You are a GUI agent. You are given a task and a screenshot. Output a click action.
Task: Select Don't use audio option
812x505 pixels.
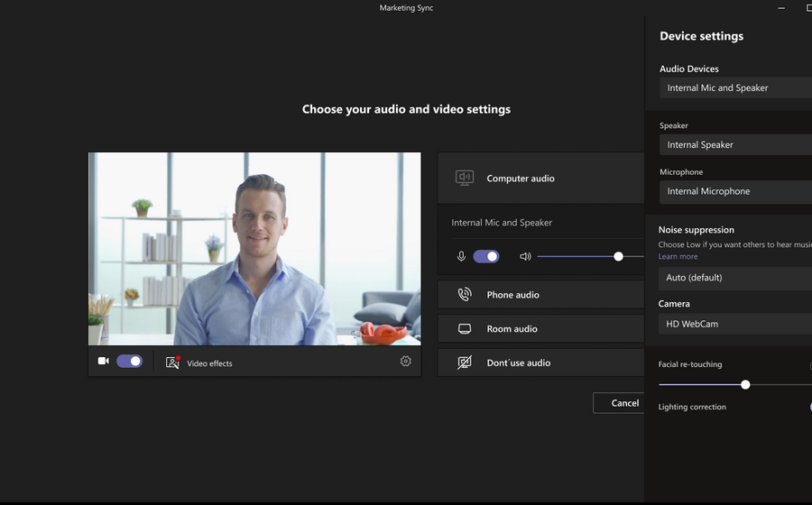click(540, 363)
